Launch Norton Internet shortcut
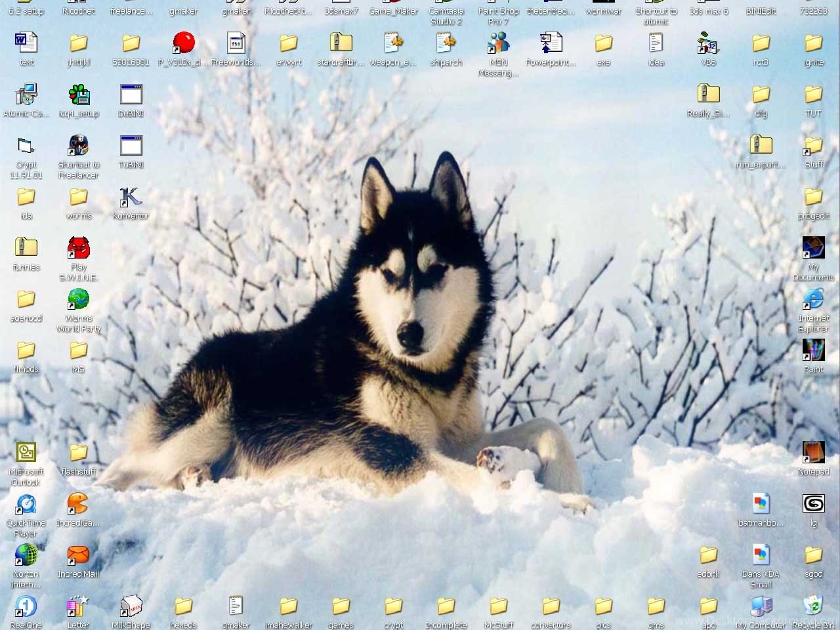 click(26, 555)
